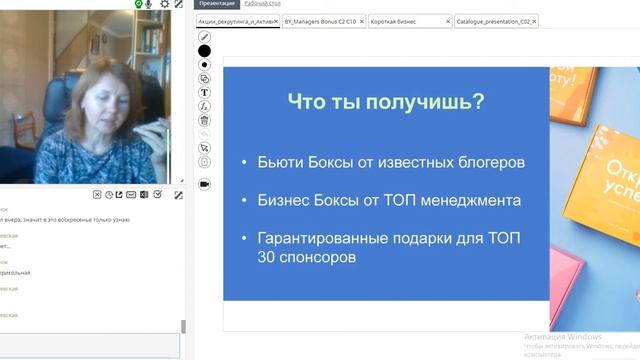Click the Бизнес Боксы bullet line

[389, 200]
